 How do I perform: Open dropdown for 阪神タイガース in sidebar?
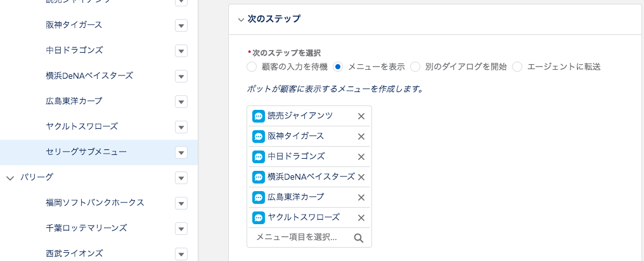pyautogui.click(x=181, y=25)
